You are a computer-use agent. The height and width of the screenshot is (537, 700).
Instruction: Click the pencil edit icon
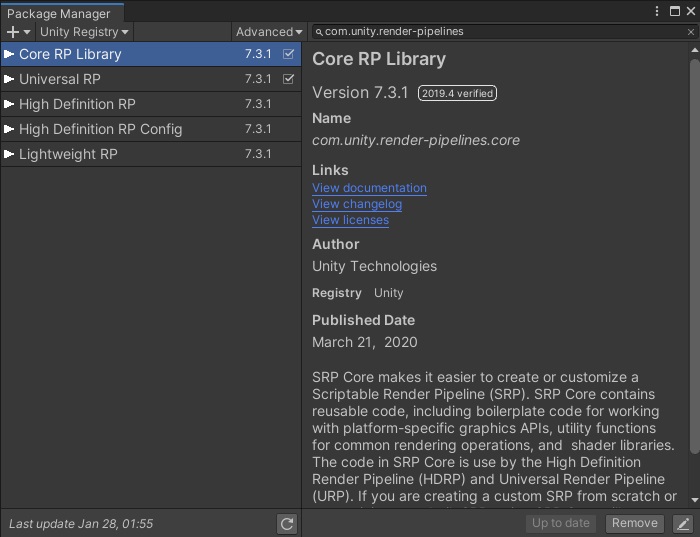click(x=683, y=523)
